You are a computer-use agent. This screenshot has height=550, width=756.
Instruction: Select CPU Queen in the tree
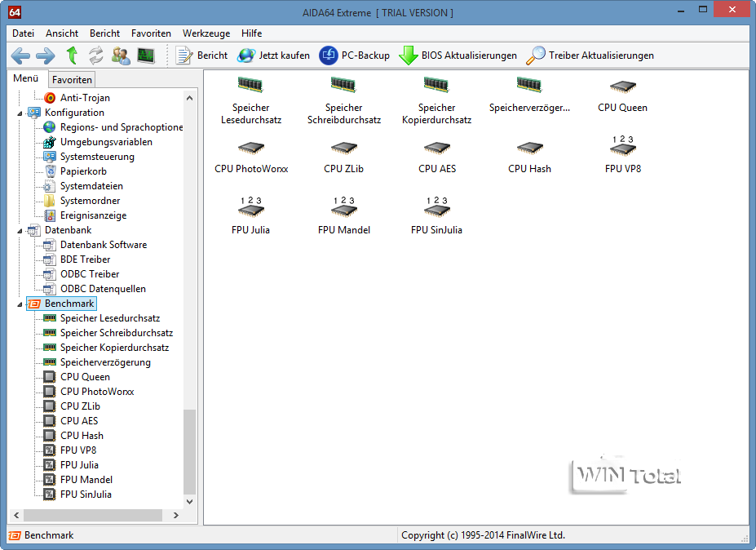pyautogui.click(x=85, y=377)
